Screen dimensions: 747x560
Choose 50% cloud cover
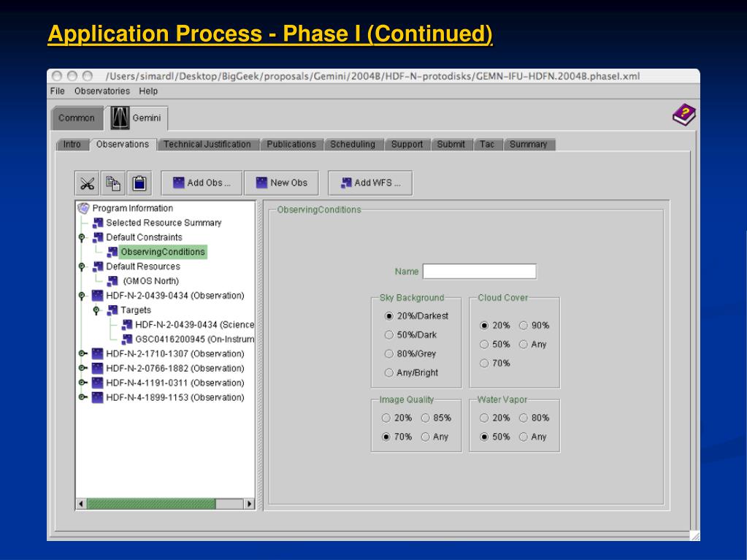pos(484,345)
